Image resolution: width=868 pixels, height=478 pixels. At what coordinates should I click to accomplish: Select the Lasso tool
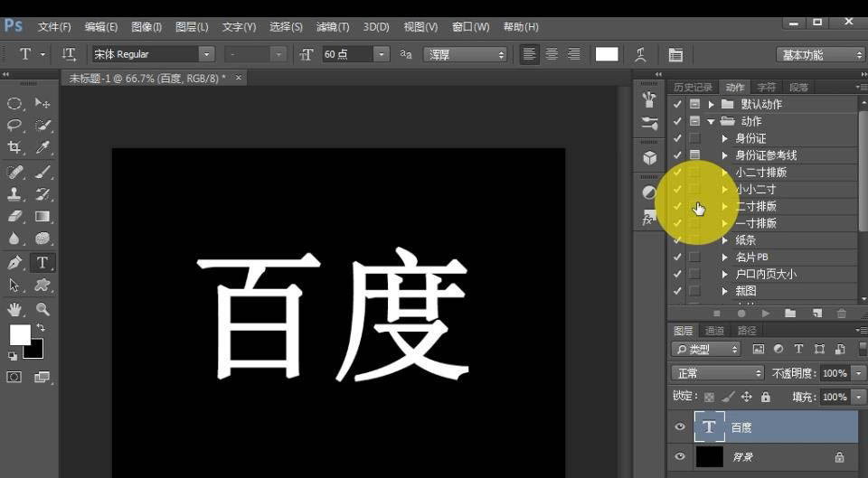(x=14, y=125)
